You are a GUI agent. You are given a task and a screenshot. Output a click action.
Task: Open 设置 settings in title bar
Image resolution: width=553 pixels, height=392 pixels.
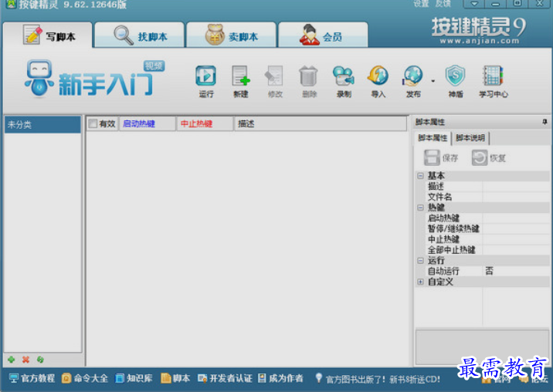(x=421, y=4)
